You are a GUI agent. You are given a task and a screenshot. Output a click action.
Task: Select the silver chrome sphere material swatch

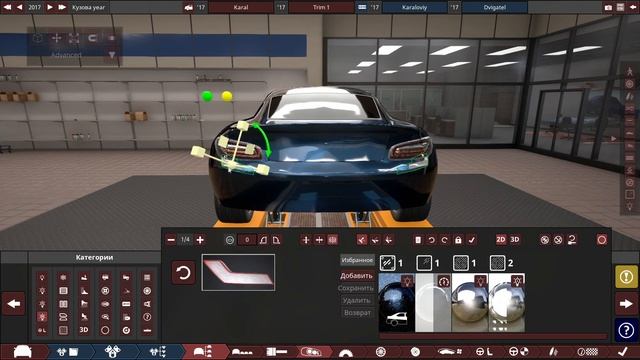pyautogui.click(x=507, y=302)
